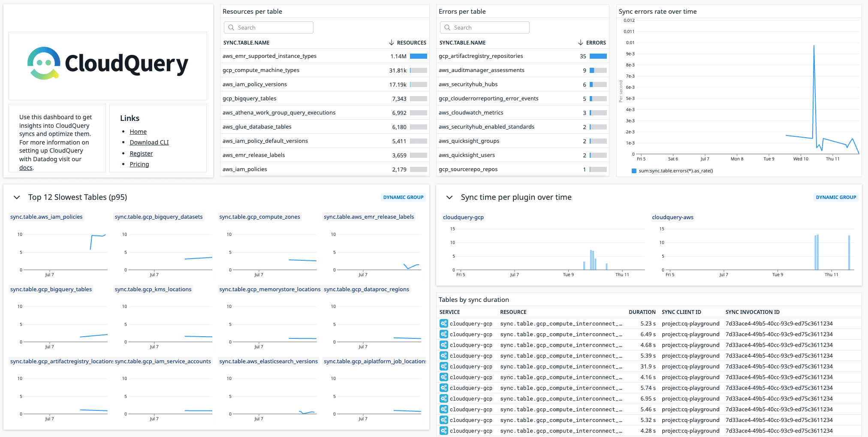Screen dimensions: 868x437
Task: Click the blue legend swatch for sync errors rate
Action: click(x=634, y=171)
